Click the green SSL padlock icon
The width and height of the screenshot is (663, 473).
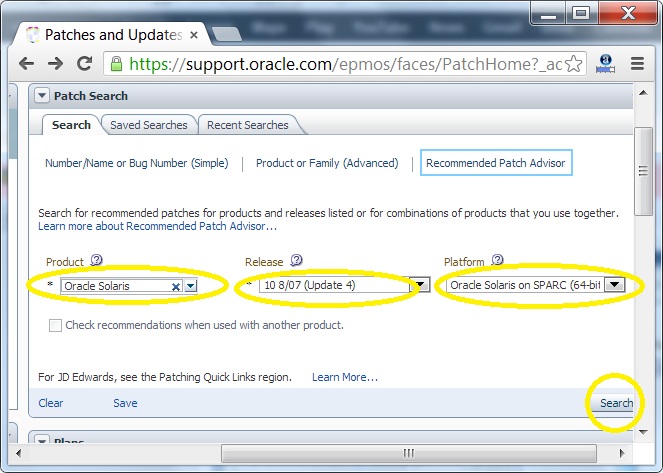pos(116,64)
